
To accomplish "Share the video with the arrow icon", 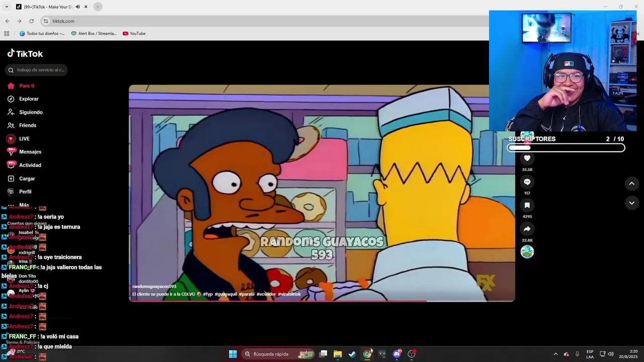I will pyautogui.click(x=527, y=229).
